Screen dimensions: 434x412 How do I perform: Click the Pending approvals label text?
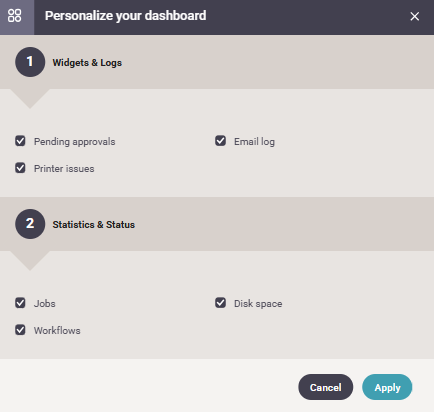(75, 142)
